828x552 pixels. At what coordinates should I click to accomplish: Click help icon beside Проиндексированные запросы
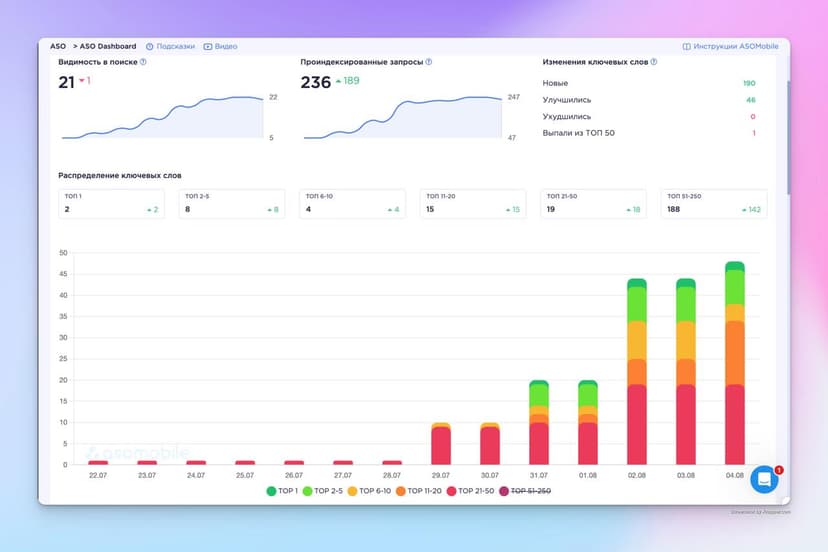point(429,62)
